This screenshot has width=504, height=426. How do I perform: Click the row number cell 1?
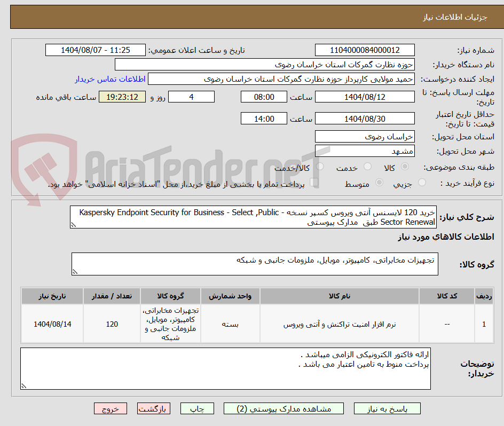[x=484, y=324]
